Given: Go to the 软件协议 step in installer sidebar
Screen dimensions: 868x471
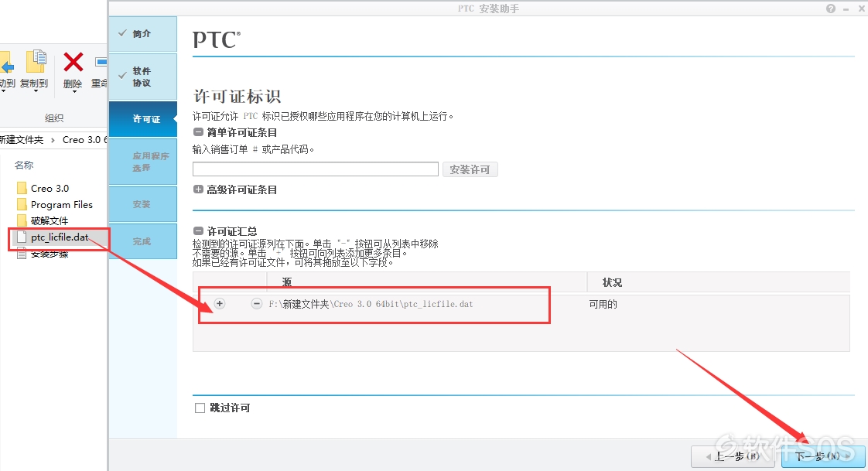Looking at the screenshot, I should [x=143, y=77].
